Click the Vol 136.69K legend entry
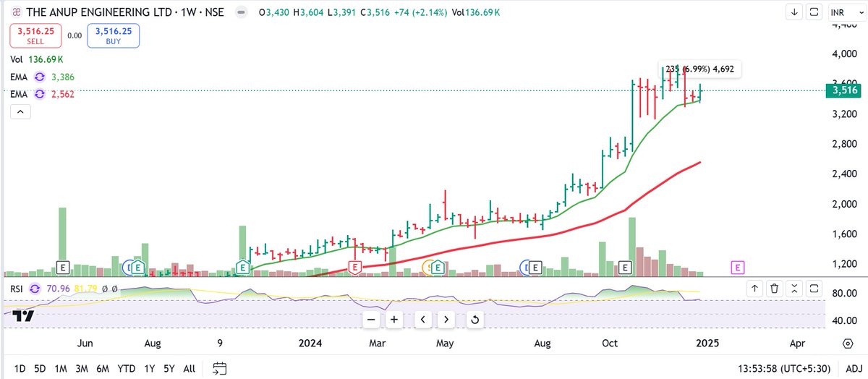This screenshot has width=868, height=379. [37, 59]
